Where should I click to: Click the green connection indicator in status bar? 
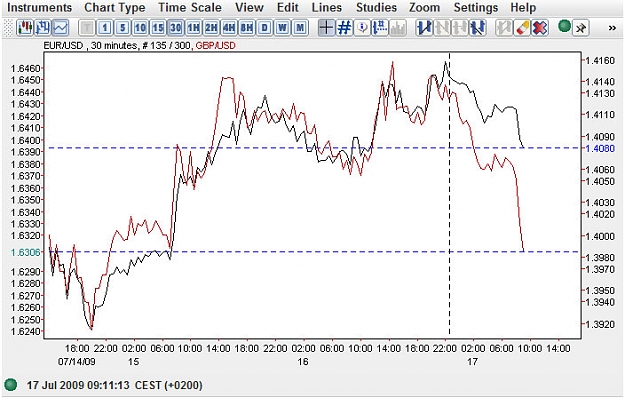tap(10, 385)
